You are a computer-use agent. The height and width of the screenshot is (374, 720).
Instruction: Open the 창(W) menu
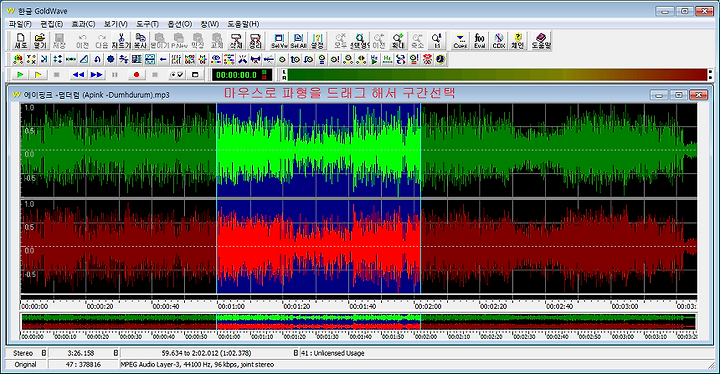(209, 24)
